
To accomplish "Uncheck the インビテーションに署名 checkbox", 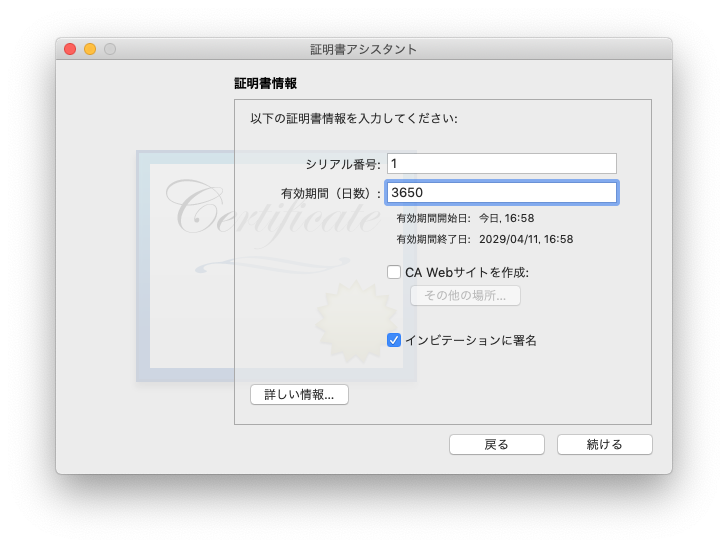I will pyautogui.click(x=394, y=340).
